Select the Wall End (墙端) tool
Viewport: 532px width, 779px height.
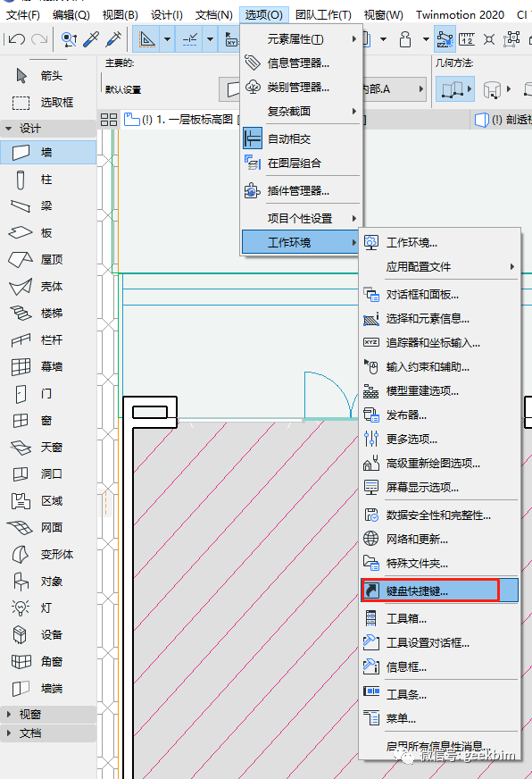coord(48,689)
